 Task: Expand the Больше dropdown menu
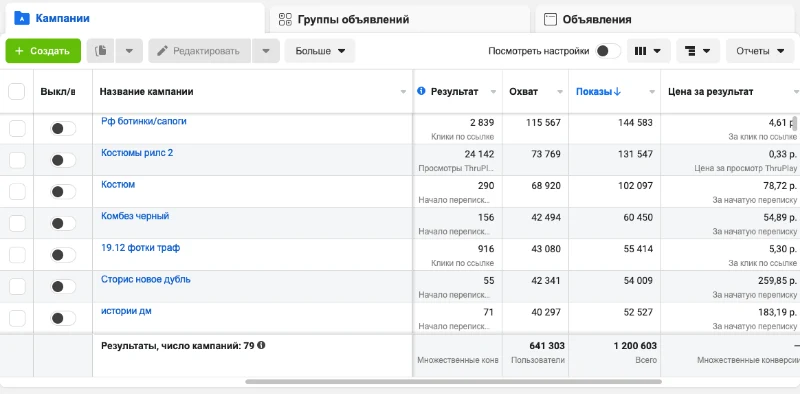[320, 51]
